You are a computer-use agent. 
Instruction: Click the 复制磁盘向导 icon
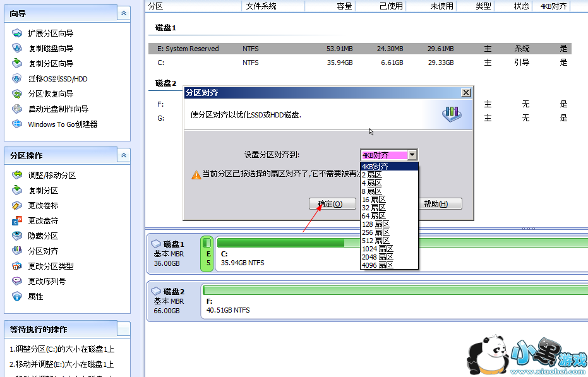[x=17, y=48]
